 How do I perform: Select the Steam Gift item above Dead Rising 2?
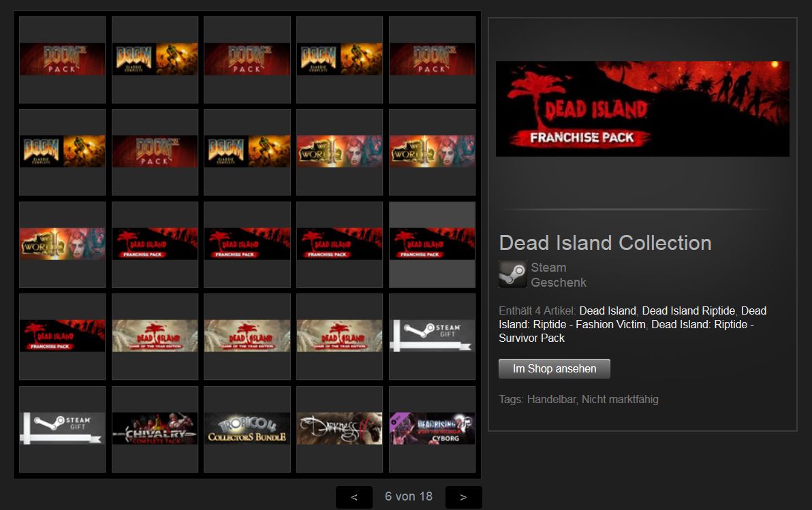click(x=432, y=336)
